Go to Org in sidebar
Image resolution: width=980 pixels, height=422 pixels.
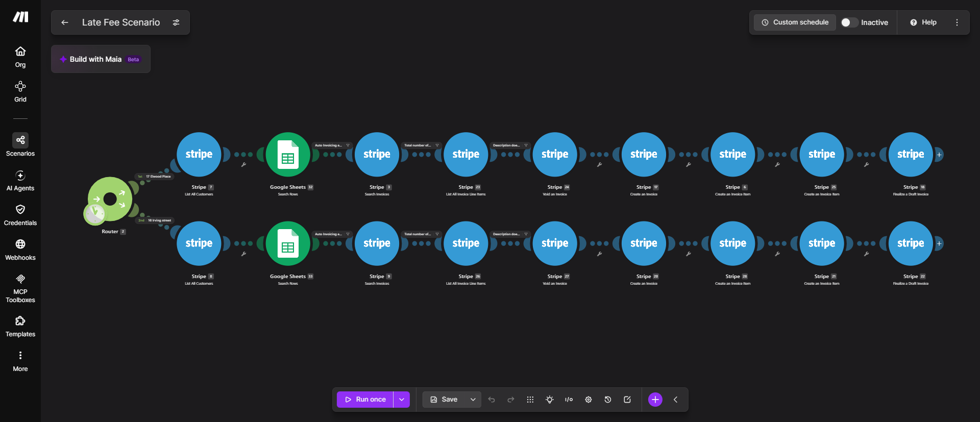point(20,57)
